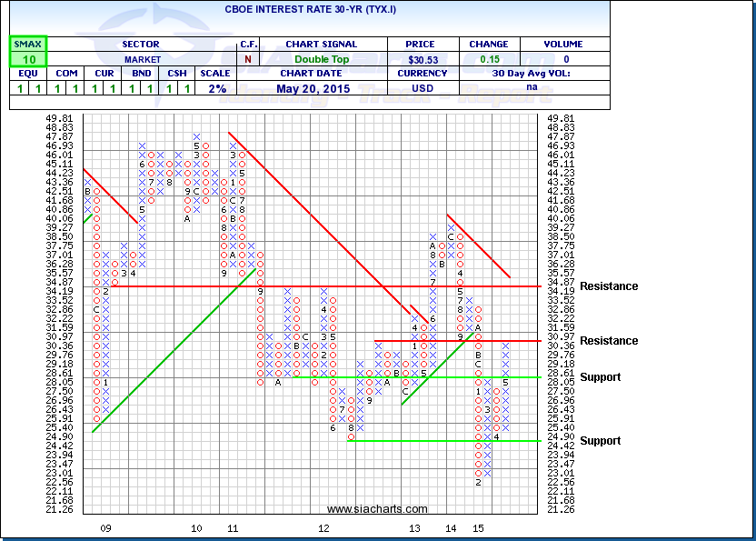Click the green 0.15 change value

(489, 59)
